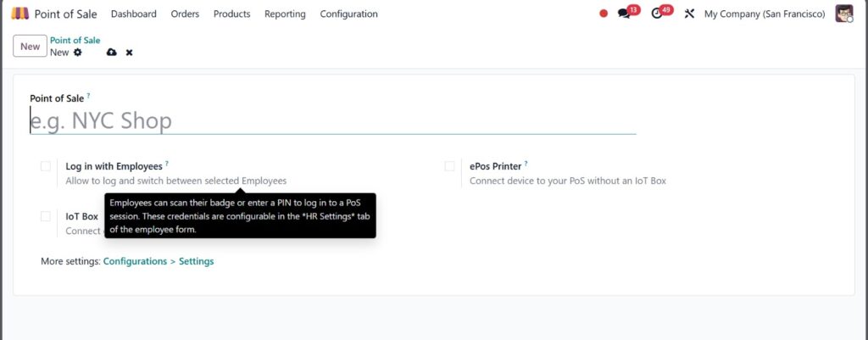The height and width of the screenshot is (340, 868).
Task: Click help question mark beside ePos Printer
Action: tap(526, 164)
